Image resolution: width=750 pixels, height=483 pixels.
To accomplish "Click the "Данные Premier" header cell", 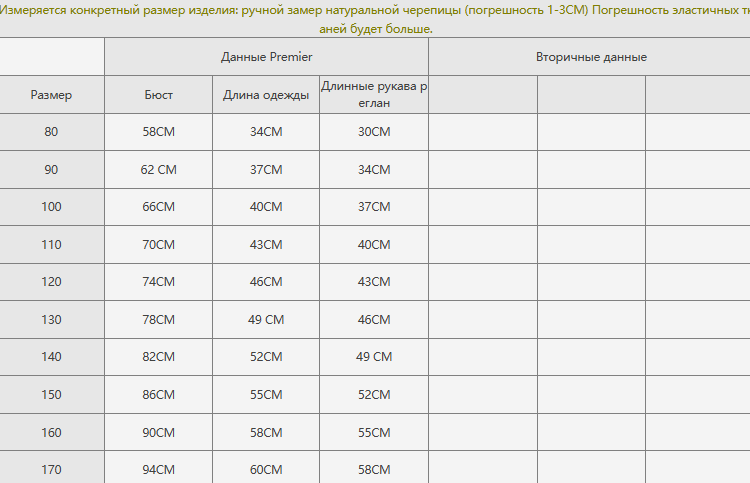I will (266, 57).
